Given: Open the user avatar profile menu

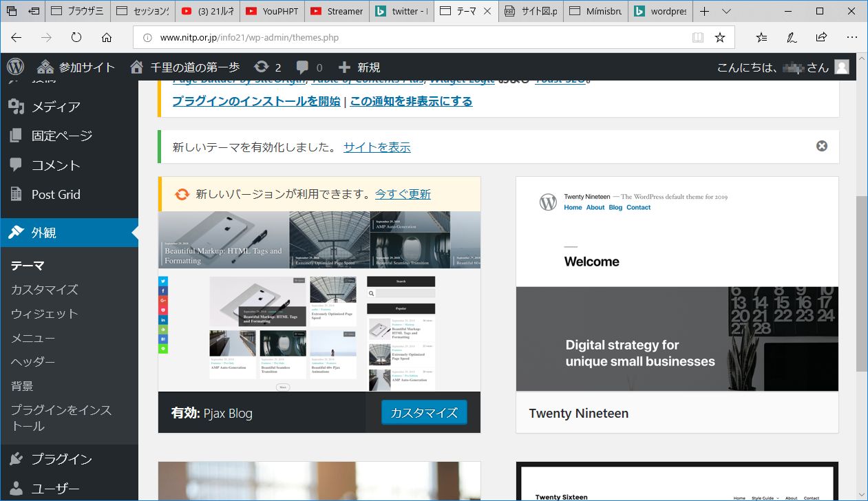Looking at the screenshot, I should pos(841,67).
